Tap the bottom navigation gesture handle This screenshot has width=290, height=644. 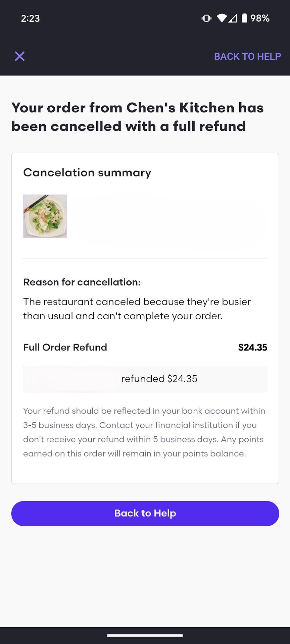click(145, 635)
